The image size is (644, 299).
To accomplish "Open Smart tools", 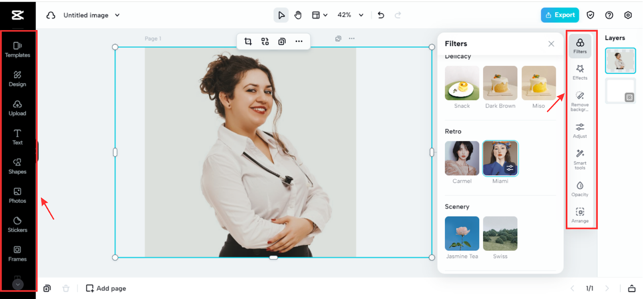I will (x=580, y=160).
